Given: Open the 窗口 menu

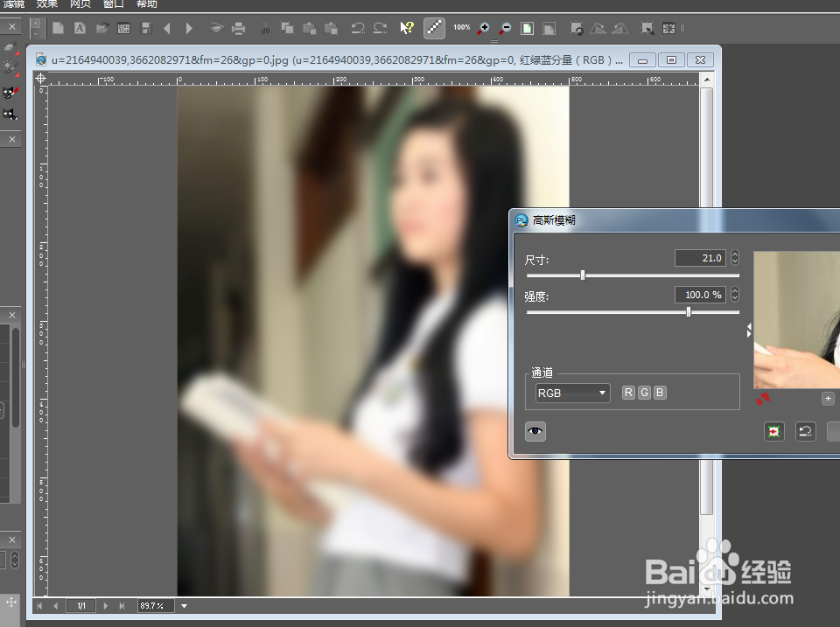Looking at the screenshot, I should point(114,3).
